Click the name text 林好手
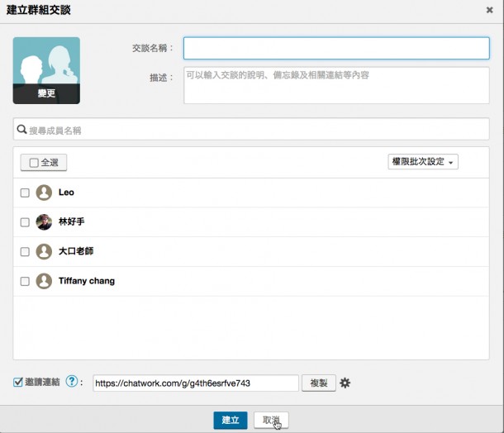504x433 pixels. [x=71, y=221]
